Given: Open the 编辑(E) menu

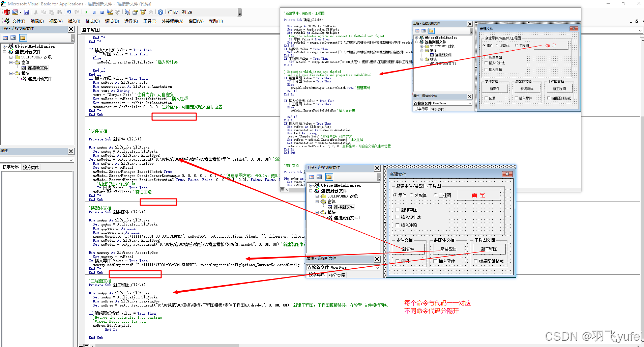Looking at the screenshot, I should 37,21.
